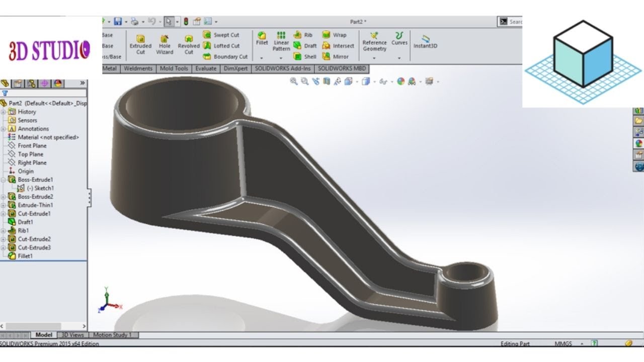Image resolution: width=644 pixels, height=362 pixels.
Task: Select the Linear Pattern tool
Action: tap(281, 41)
